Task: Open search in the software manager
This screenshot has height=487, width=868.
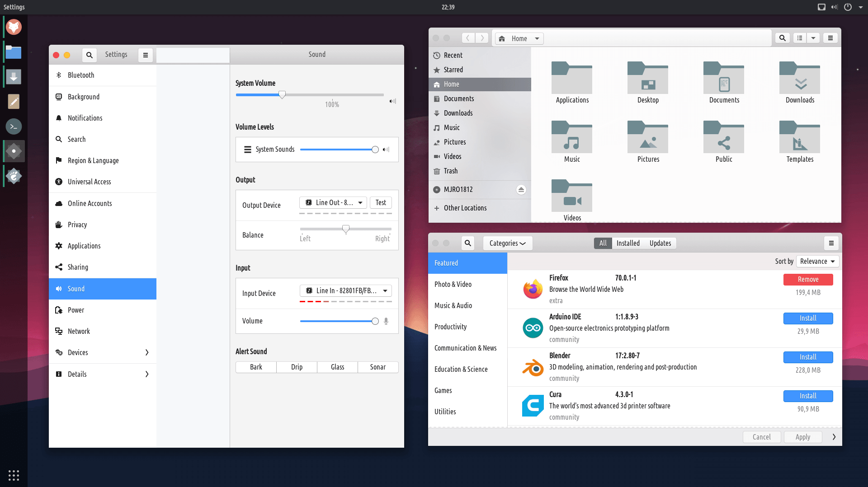Action: click(468, 243)
